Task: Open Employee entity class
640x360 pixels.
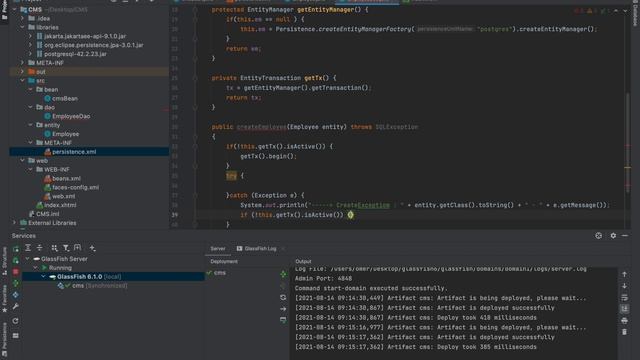Action: coord(66,134)
